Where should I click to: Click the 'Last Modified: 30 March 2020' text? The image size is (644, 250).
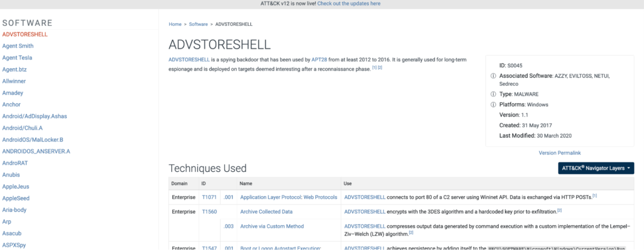[536, 135]
